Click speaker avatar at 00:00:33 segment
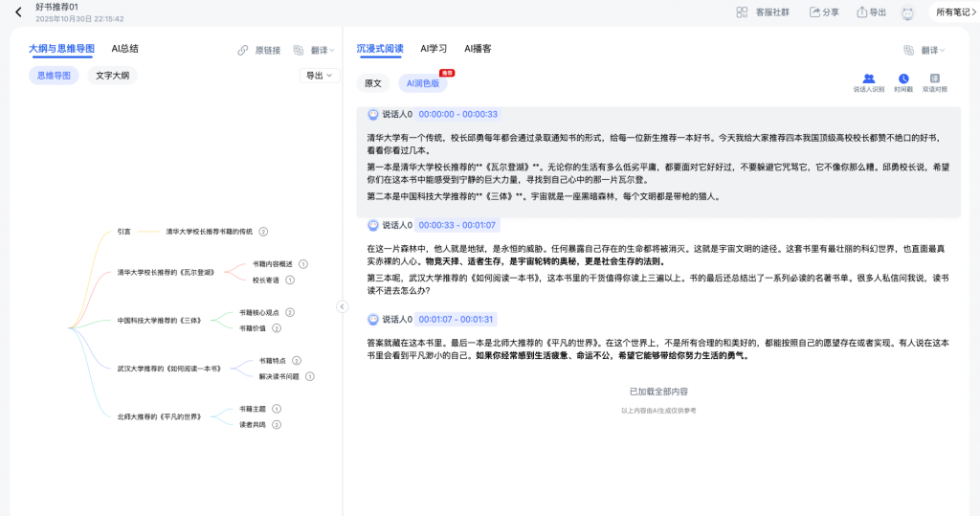The width and height of the screenshot is (980, 516). (x=373, y=225)
